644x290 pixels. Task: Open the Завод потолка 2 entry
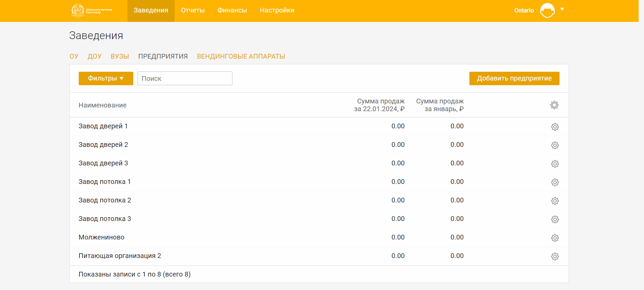[105, 200]
